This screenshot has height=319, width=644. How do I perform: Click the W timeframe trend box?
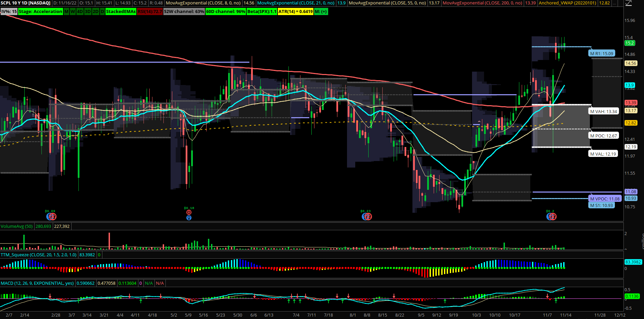(73, 11)
